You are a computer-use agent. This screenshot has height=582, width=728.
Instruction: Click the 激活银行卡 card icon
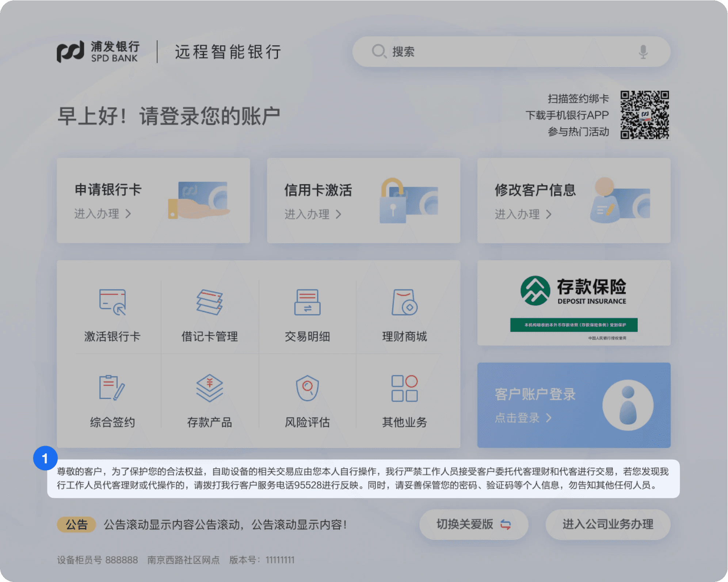click(113, 303)
